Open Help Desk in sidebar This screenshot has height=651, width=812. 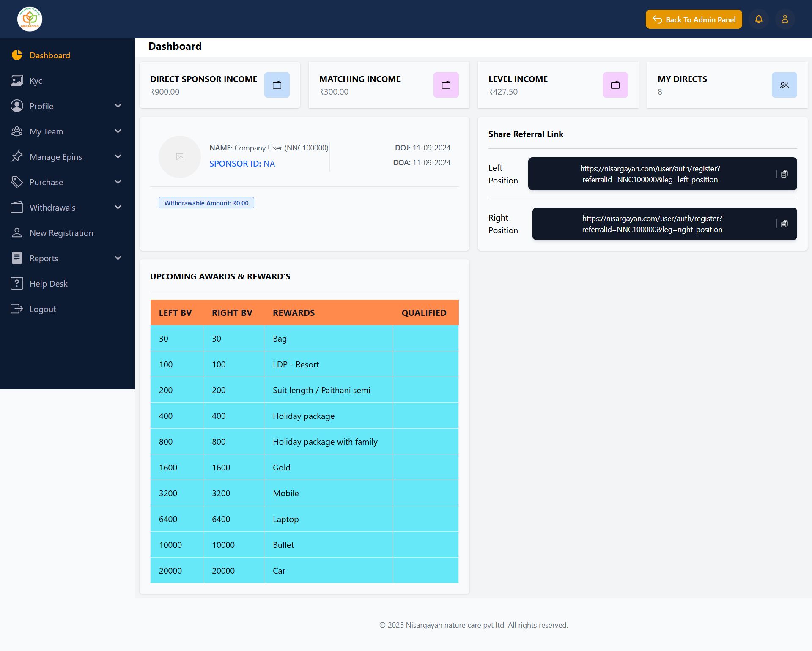coord(48,284)
